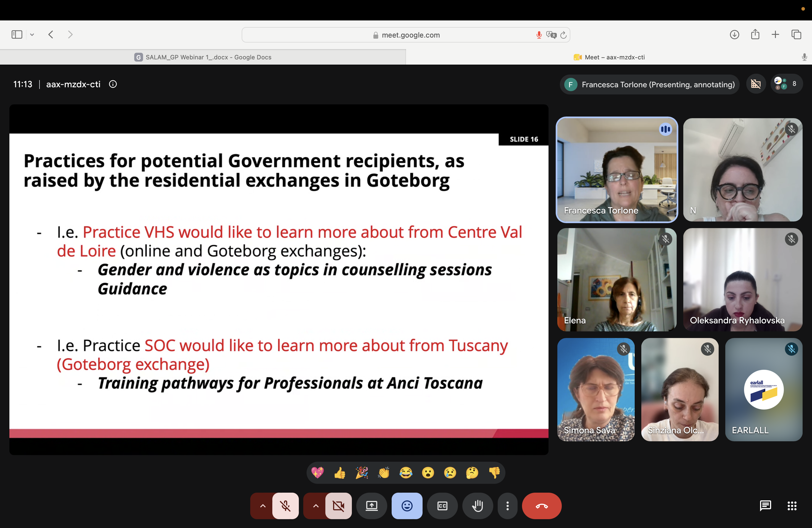The image size is (812, 528).
Task: Send thumbs up reaction
Action: 340,472
